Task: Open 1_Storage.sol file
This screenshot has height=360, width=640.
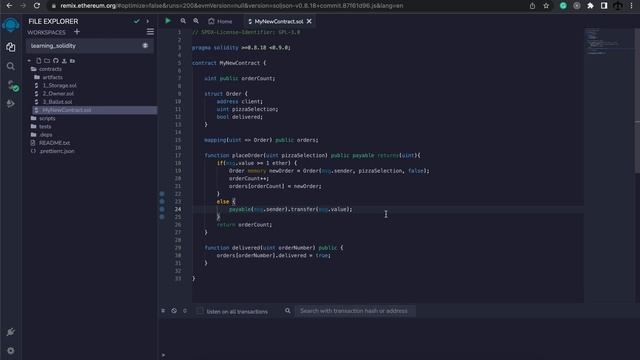Action: [60, 85]
